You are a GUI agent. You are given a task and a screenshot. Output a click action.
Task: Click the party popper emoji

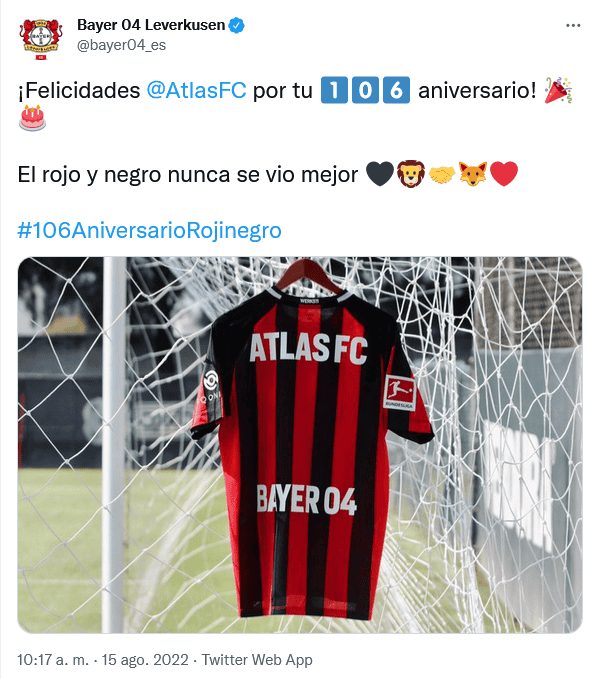tap(559, 91)
